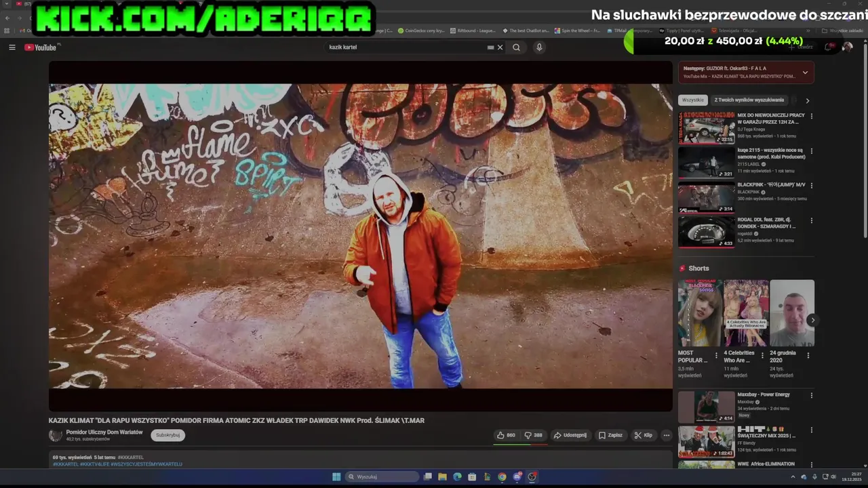This screenshot has height=488, width=868.
Task: Open Discord from the taskbar
Action: pos(517,476)
